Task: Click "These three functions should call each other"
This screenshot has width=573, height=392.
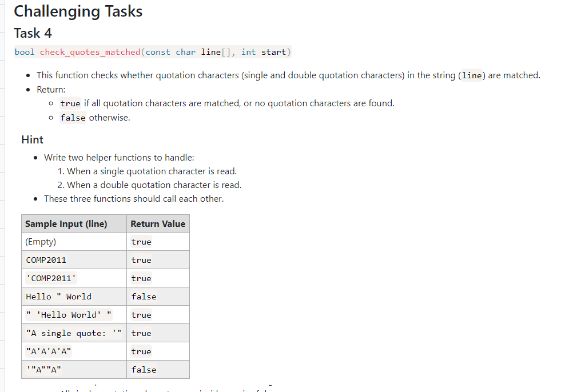Action: point(134,199)
